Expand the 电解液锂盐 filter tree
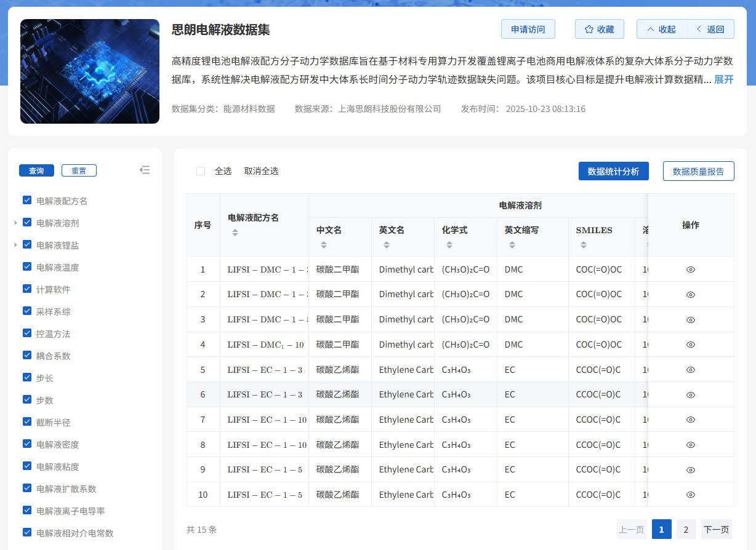 tap(15, 245)
